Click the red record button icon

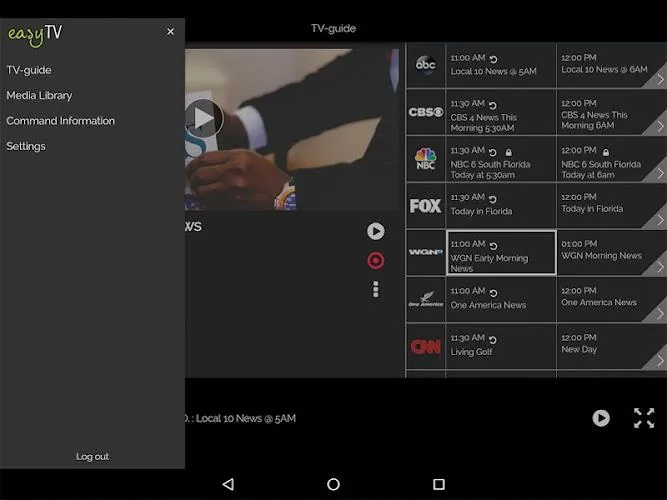tap(376, 260)
